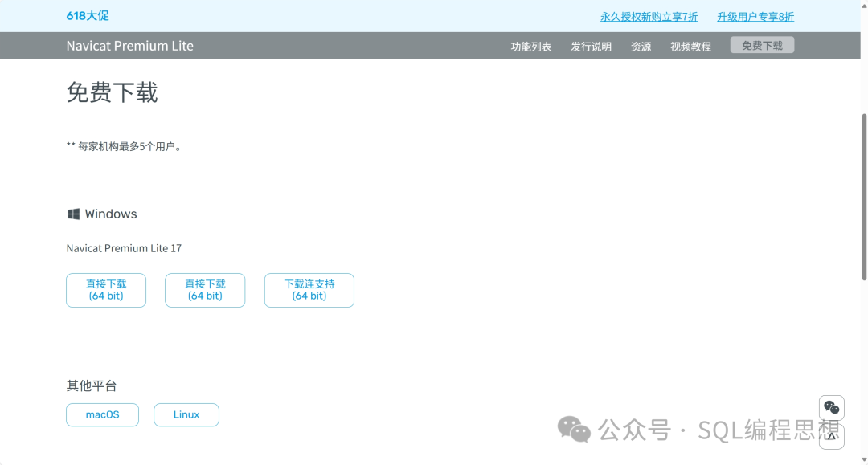Select the macOS platform button
Screen dimensions: 868x465
[103, 414]
